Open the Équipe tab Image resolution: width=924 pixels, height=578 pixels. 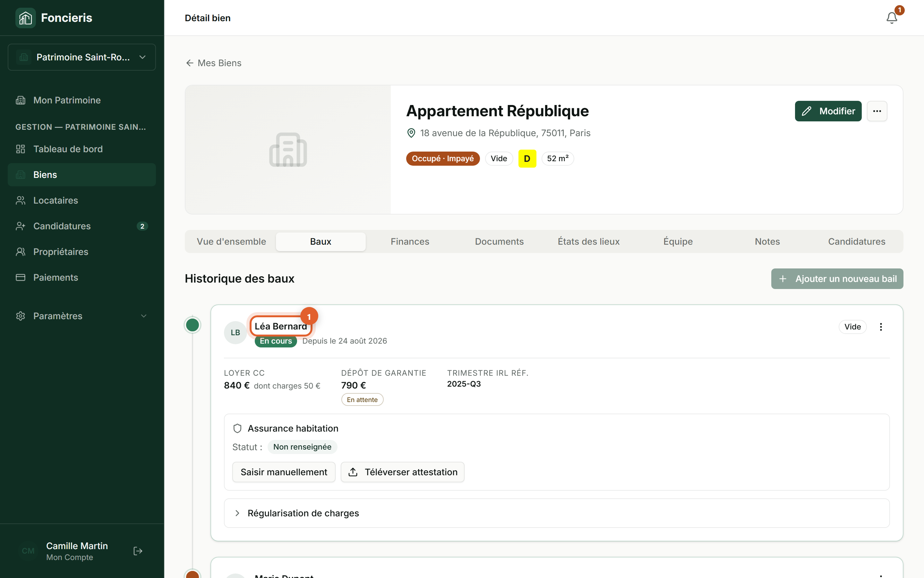(x=678, y=241)
